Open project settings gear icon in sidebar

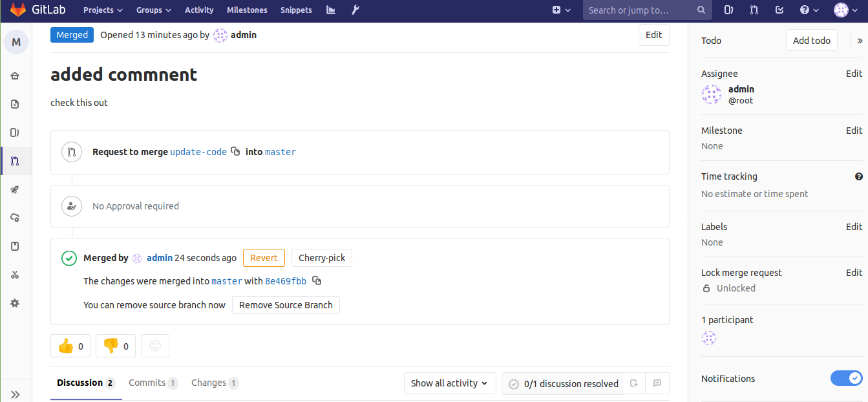tap(16, 303)
